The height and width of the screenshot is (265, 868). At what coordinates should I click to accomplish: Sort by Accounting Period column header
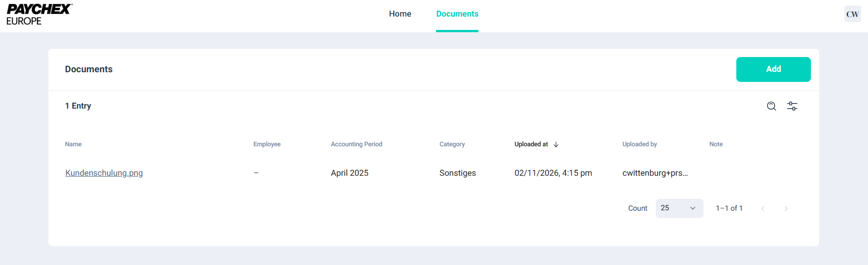[356, 144]
